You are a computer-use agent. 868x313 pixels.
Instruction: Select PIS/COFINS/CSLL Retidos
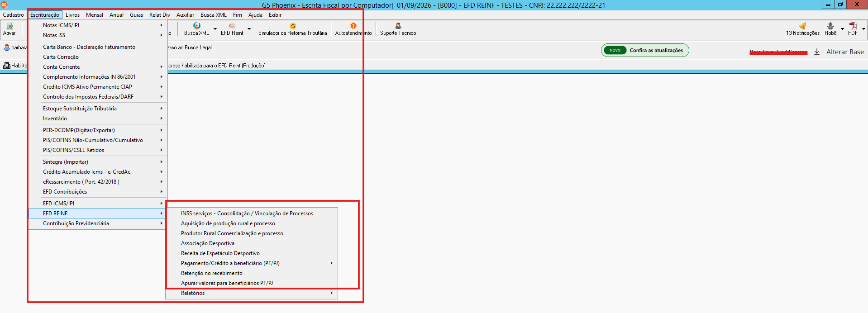pyautogui.click(x=98, y=150)
